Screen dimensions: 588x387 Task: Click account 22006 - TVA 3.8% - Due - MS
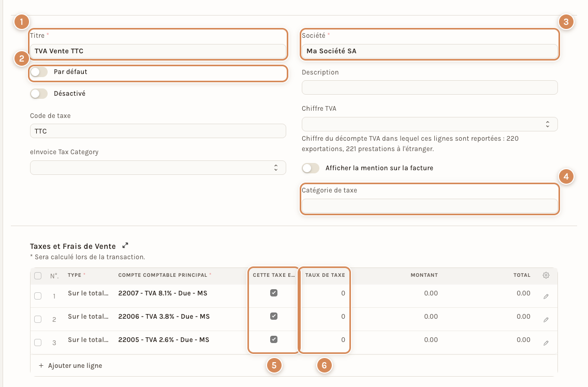coord(164,317)
